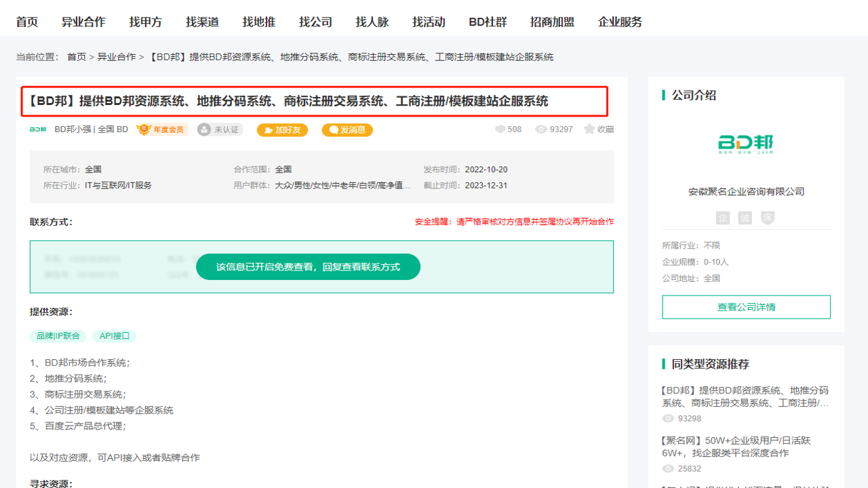Click 该信息已开启免费查看，回复查看联系方式 button
868x488 pixels.
tap(308, 267)
